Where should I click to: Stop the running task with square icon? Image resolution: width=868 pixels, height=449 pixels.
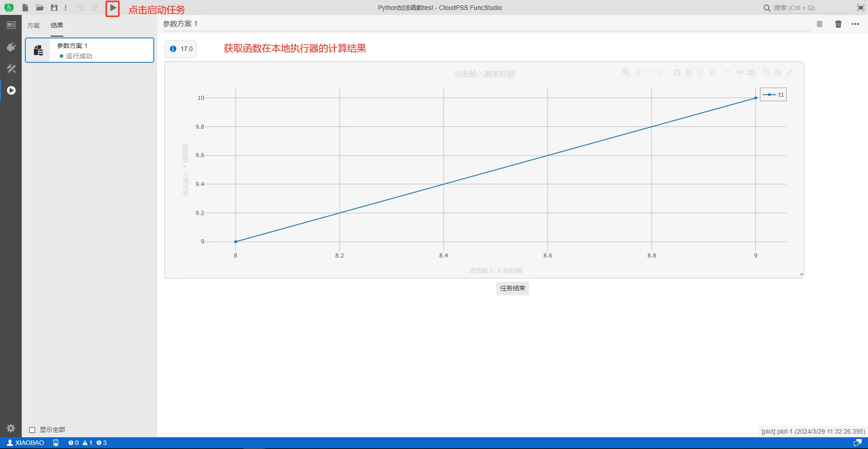tap(820, 24)
